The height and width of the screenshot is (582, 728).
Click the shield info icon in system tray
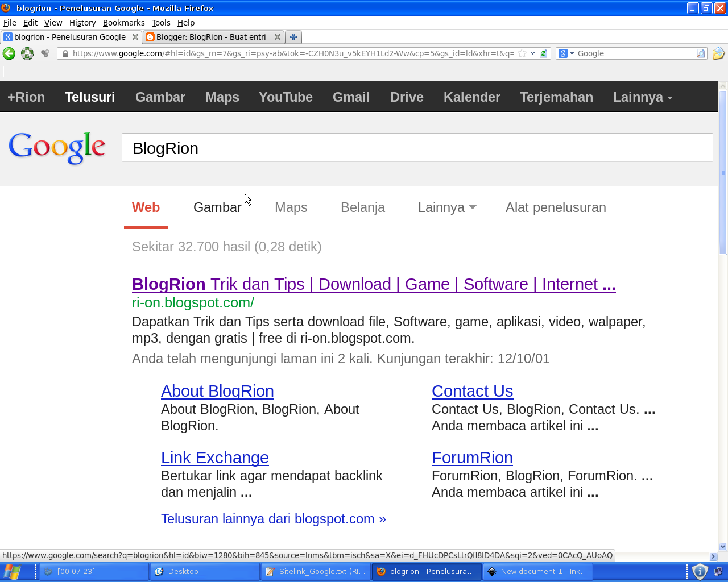pyautogui.click(x=700, y=572)
